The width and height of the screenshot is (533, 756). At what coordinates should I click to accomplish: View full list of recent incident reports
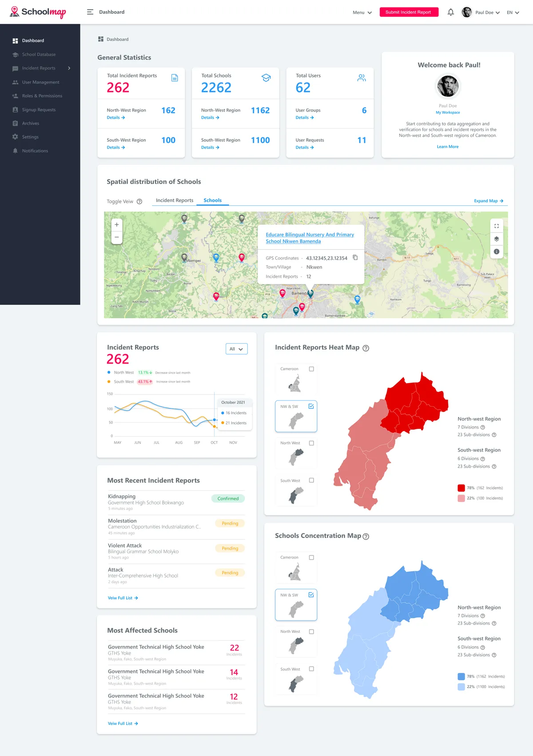[123, 598]
